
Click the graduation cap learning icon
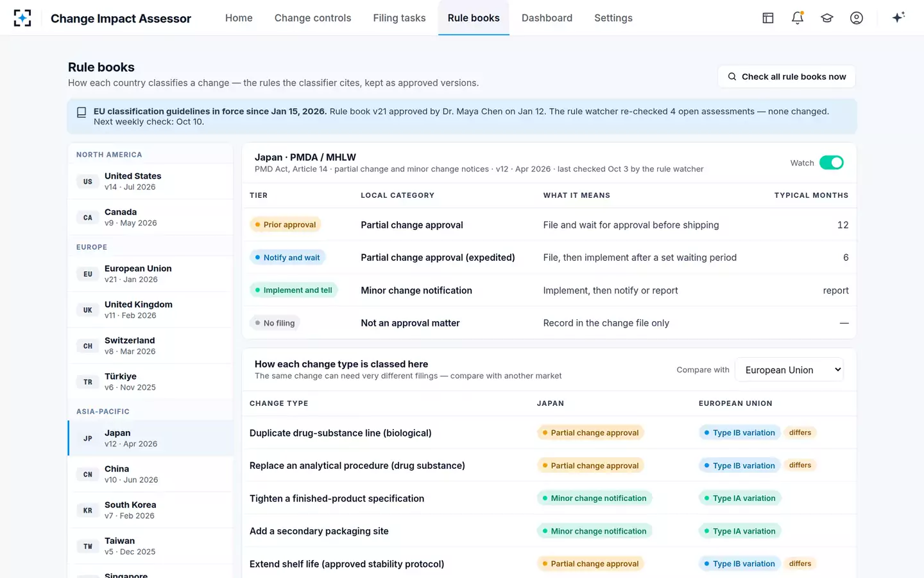pos(827,18)
